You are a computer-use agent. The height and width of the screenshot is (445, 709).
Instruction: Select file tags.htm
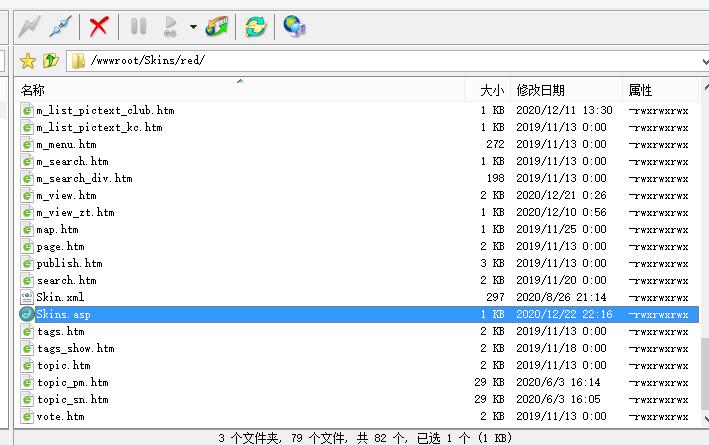[x=61, y=331]
